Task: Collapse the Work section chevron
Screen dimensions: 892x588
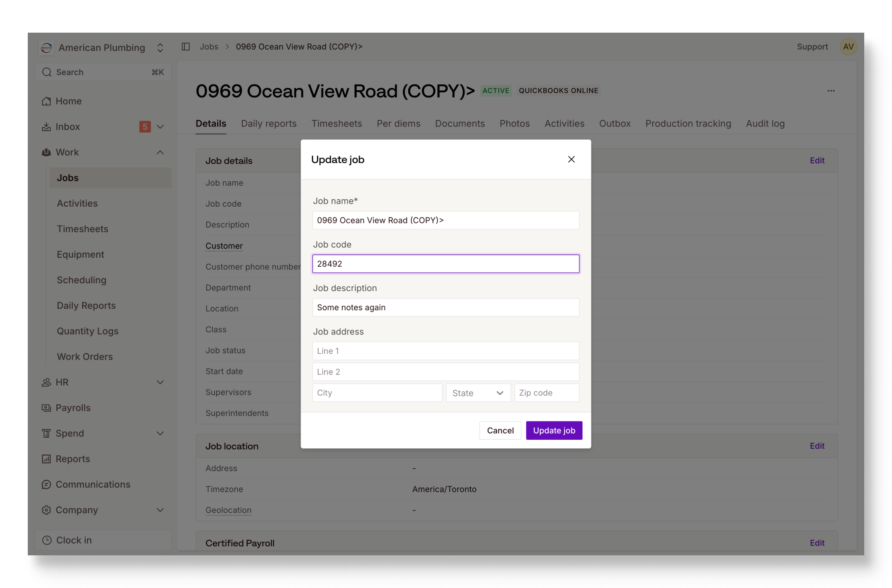Action: pos(160,152)
